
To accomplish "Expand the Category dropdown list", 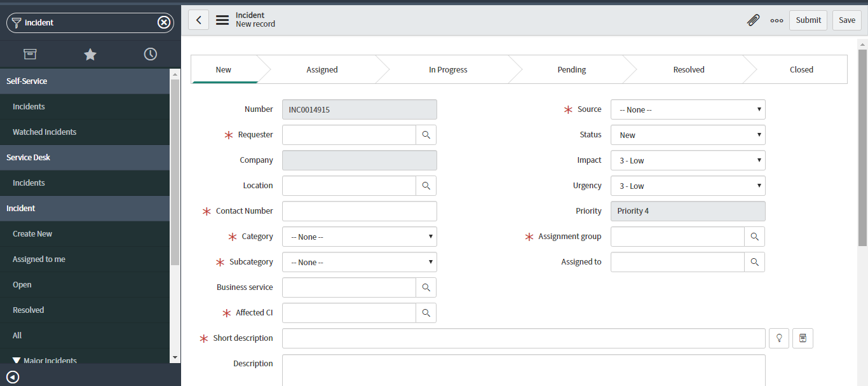I will tap(359, 237).
